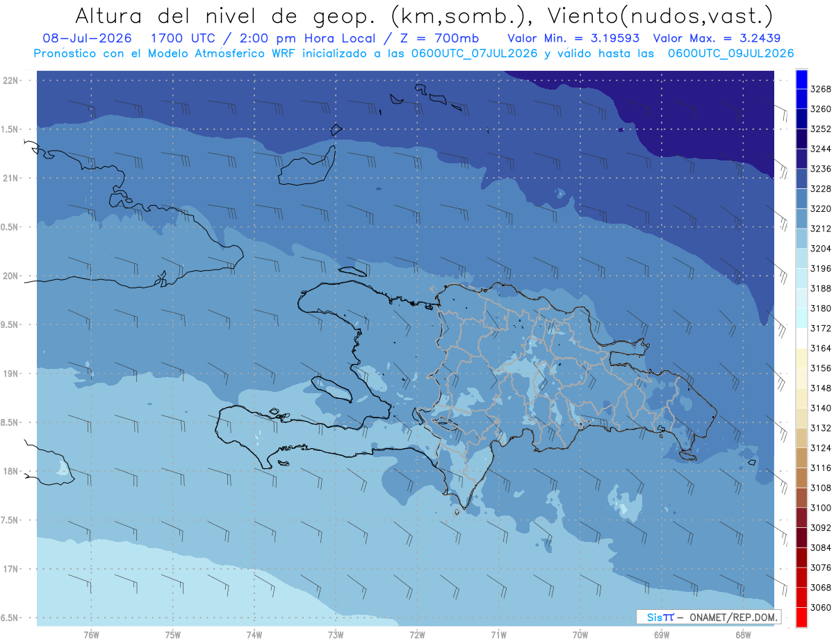
Task: Click the 'Valor Min. = 3.19593' text
Action: pyautogui.click(x=573, y=38)
